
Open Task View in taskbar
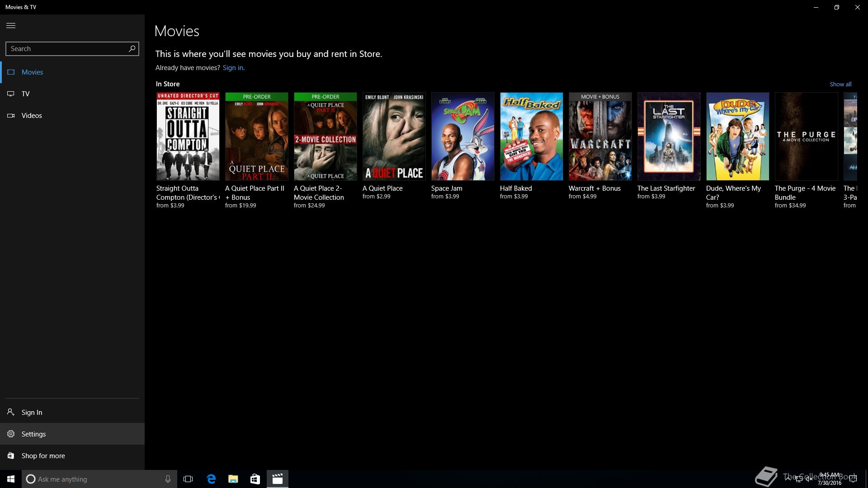pos(188,479)
